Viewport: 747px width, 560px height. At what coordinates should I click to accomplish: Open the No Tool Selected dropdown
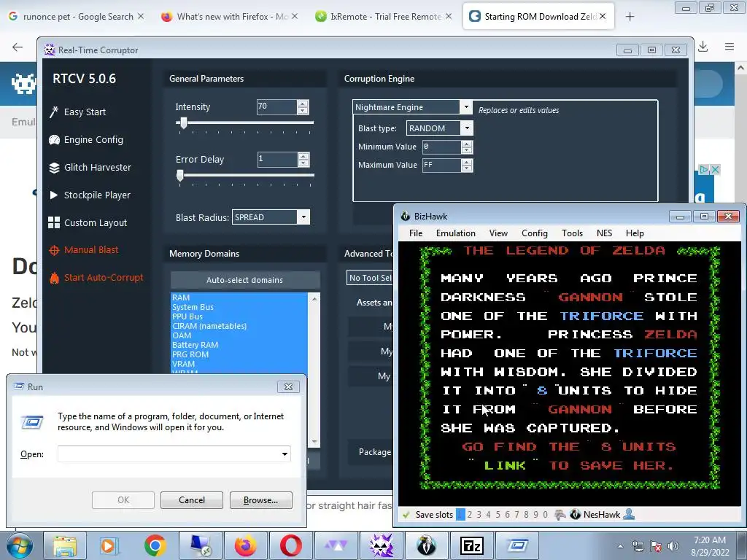[x=370, y=278]
